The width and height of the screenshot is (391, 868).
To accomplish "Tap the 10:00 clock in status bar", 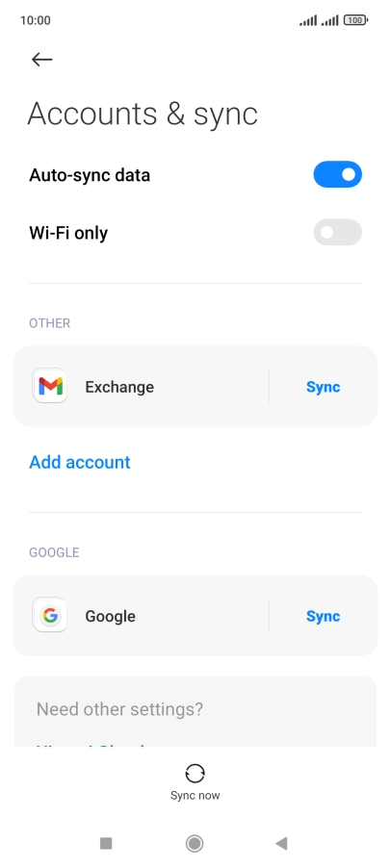I will [x=36, y=20].
